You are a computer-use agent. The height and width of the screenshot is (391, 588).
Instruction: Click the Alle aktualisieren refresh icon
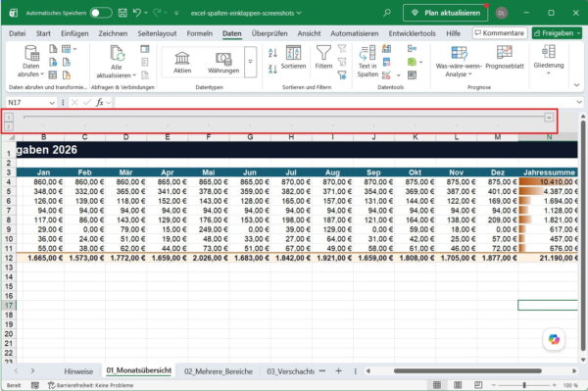(x=117, y=53)
